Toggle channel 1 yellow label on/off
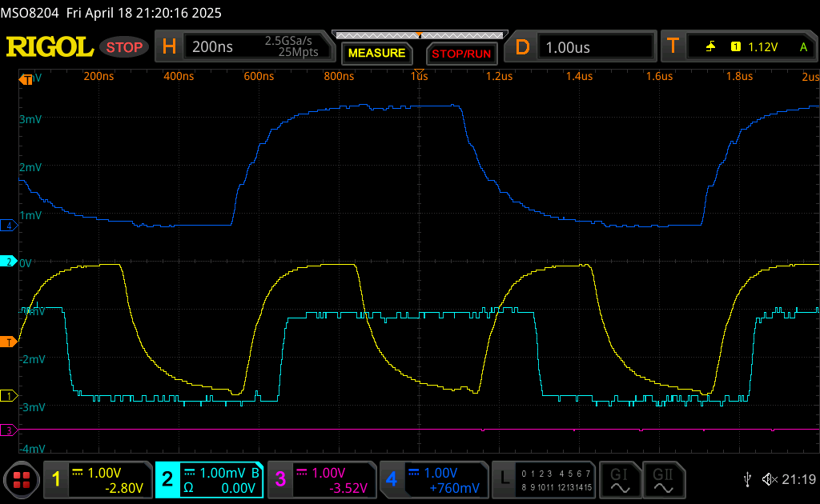 tap(56, 479)
